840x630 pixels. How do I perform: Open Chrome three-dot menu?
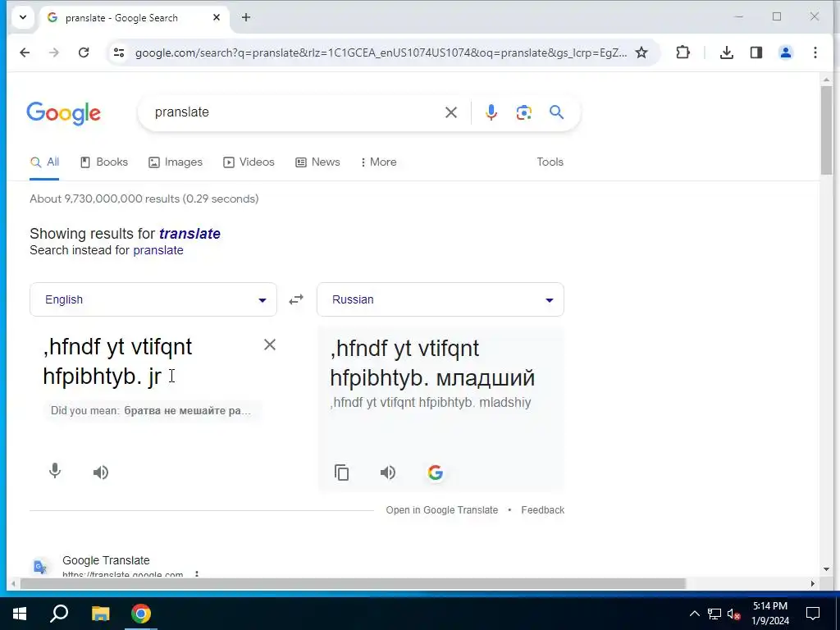[815, 52]
